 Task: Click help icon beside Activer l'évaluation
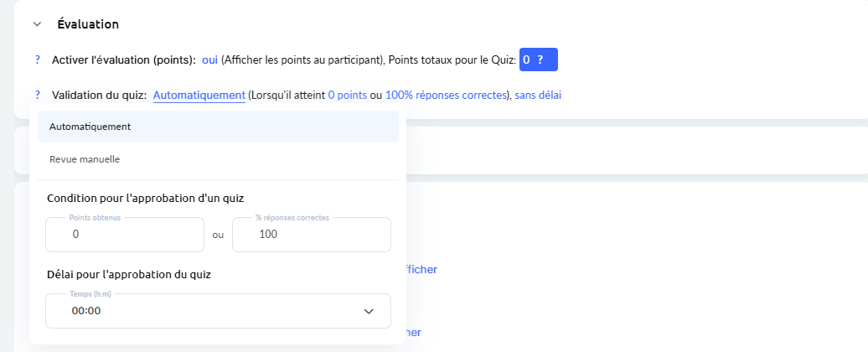tap(38, 60)
